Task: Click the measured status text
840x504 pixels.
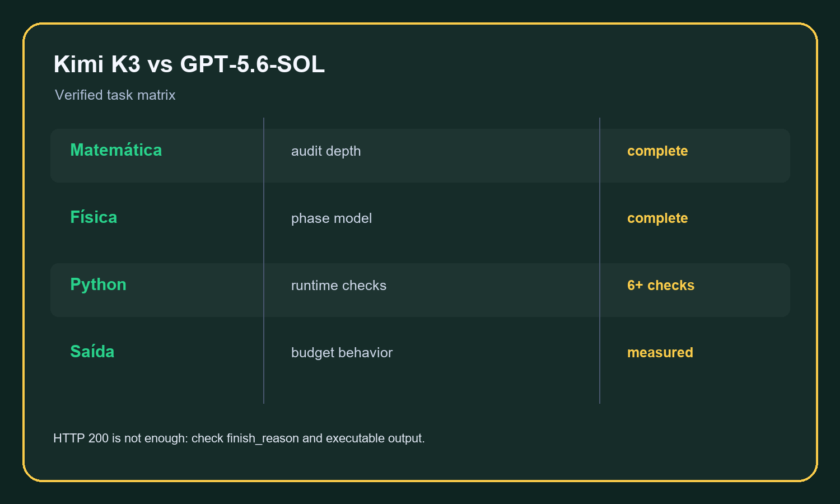Action: pyautogui.click(x=660, y=353)
